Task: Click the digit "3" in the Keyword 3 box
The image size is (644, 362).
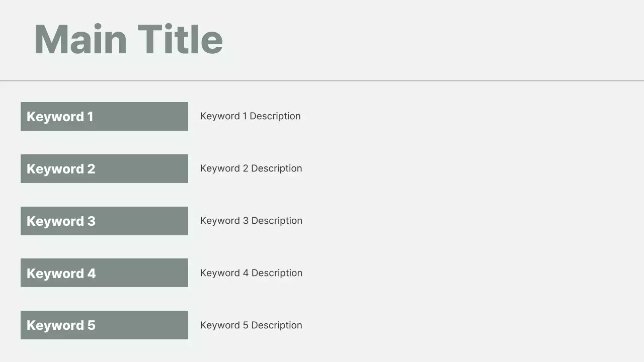Action: click(91, 221)
